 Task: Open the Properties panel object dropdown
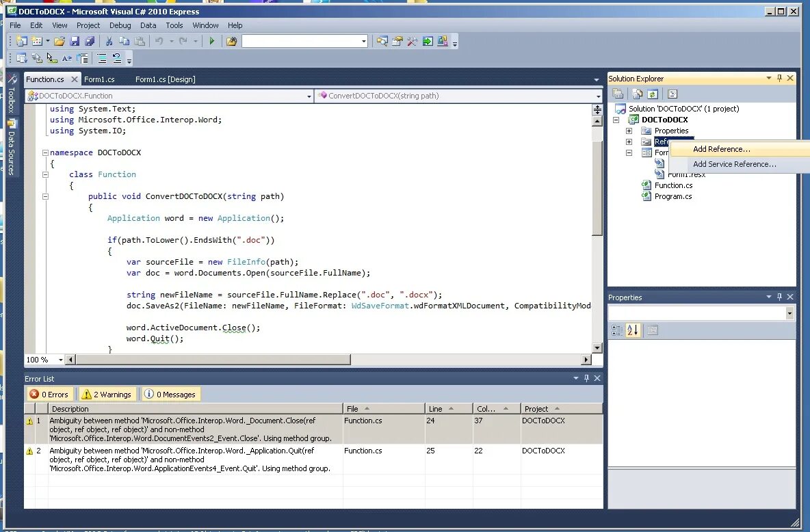tap(789, 313)
